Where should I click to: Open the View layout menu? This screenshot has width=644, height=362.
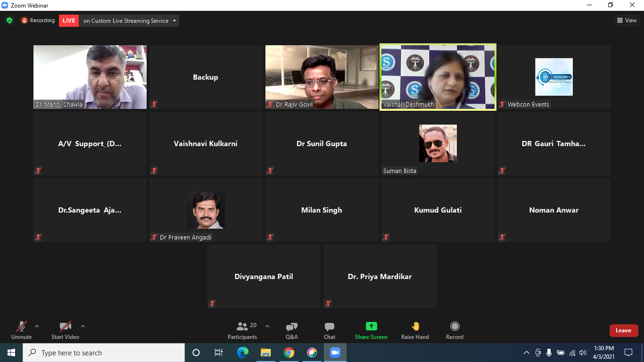(x=627, y=20)
